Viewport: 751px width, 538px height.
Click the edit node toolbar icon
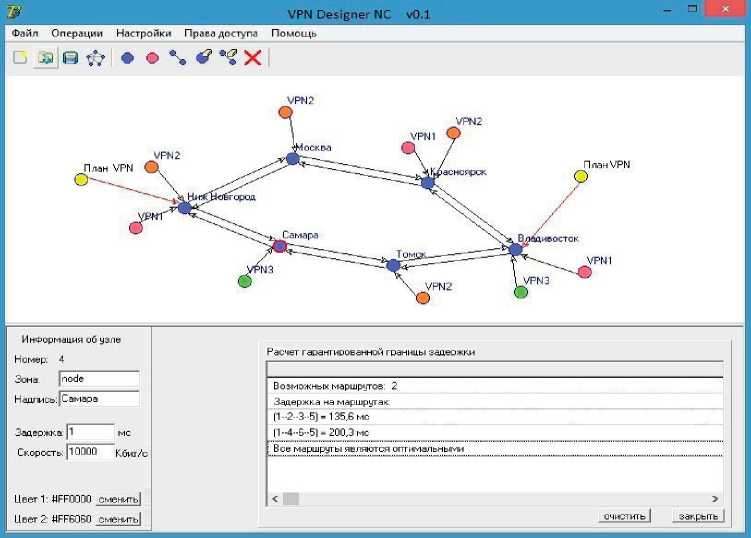(204, 57)
